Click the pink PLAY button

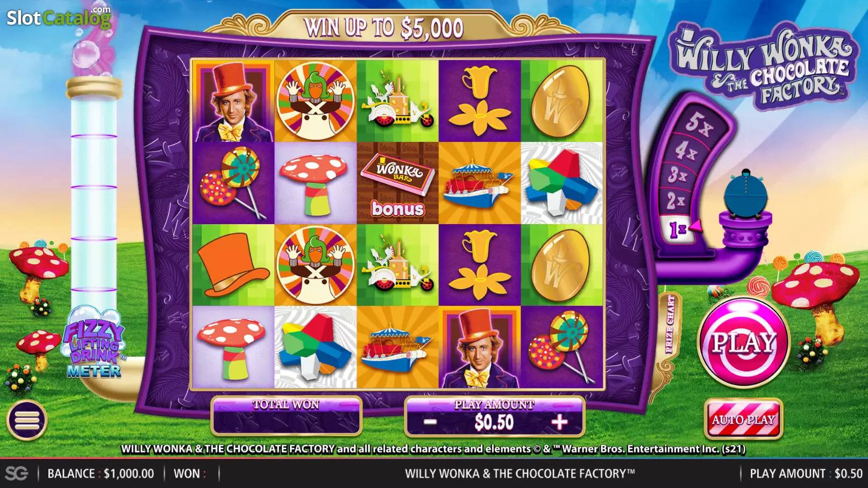point(744,342)
